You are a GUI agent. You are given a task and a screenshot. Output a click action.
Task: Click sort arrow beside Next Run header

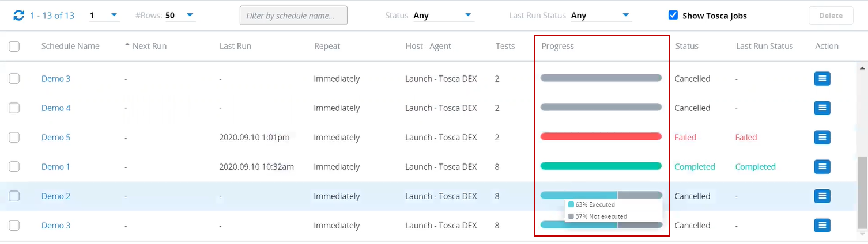(127, 45)
